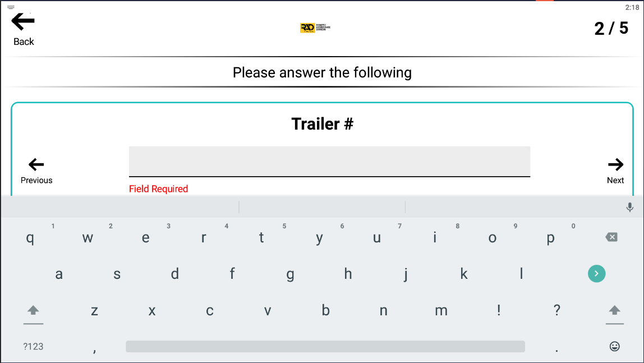Tap the left shift key
Screen dimensions: 644x363
pos(33,311)
